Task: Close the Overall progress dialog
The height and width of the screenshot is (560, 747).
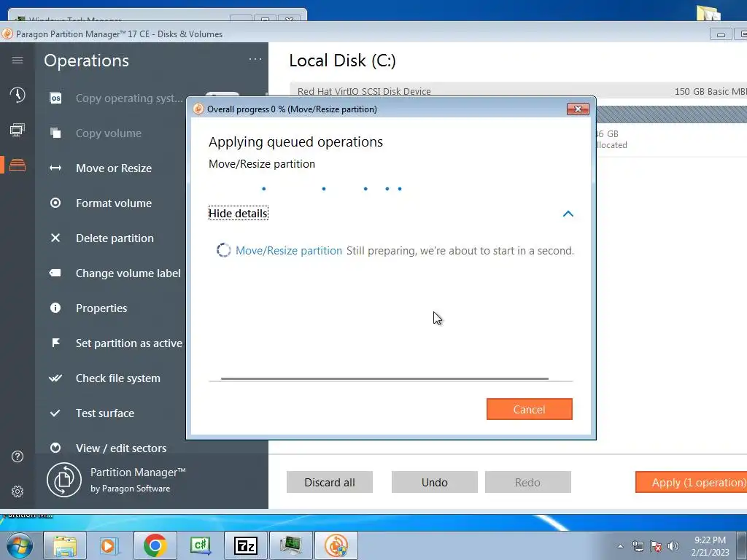Action: [578, 109]
